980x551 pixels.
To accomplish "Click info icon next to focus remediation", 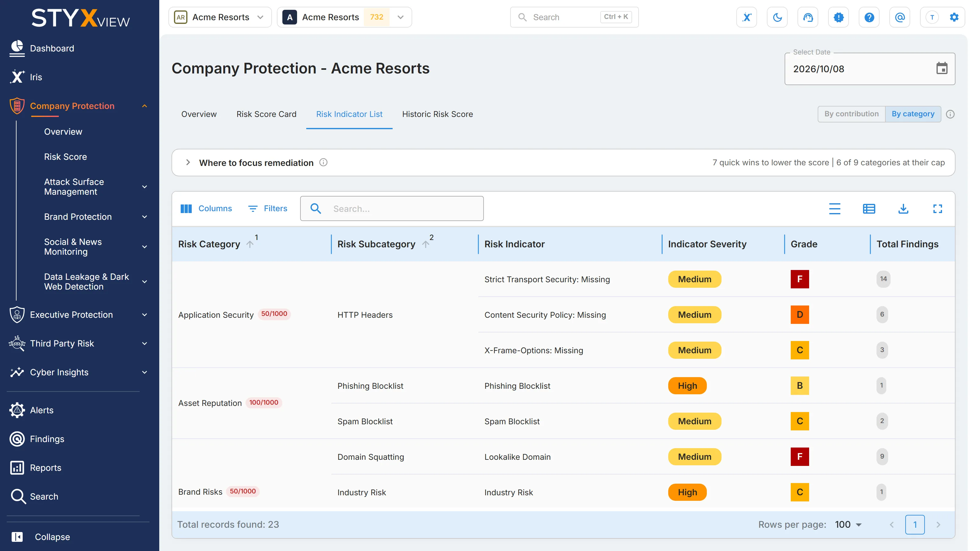I will coord(323,162).
